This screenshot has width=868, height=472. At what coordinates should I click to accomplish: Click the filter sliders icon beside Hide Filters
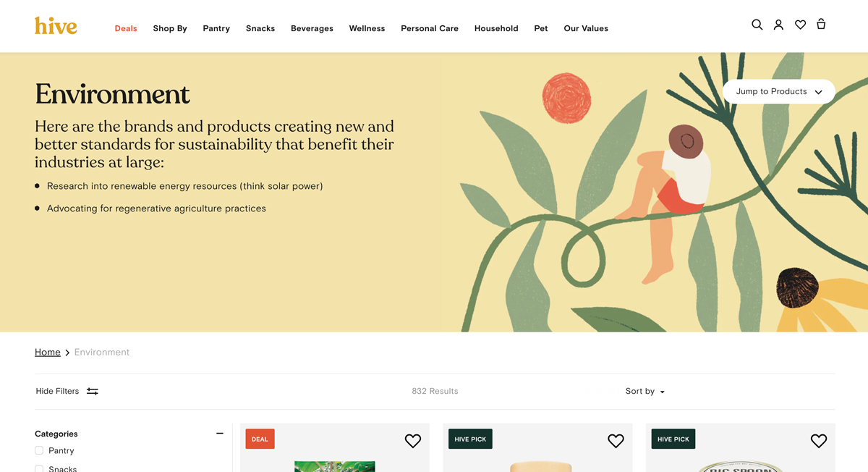pyautogui.click(x=93, y=391)
